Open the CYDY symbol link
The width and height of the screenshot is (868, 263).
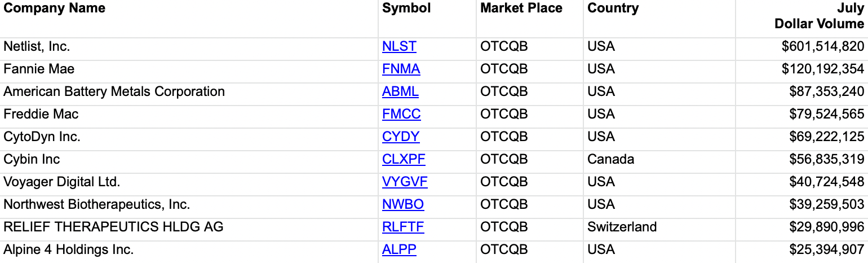tap(401, 137)
